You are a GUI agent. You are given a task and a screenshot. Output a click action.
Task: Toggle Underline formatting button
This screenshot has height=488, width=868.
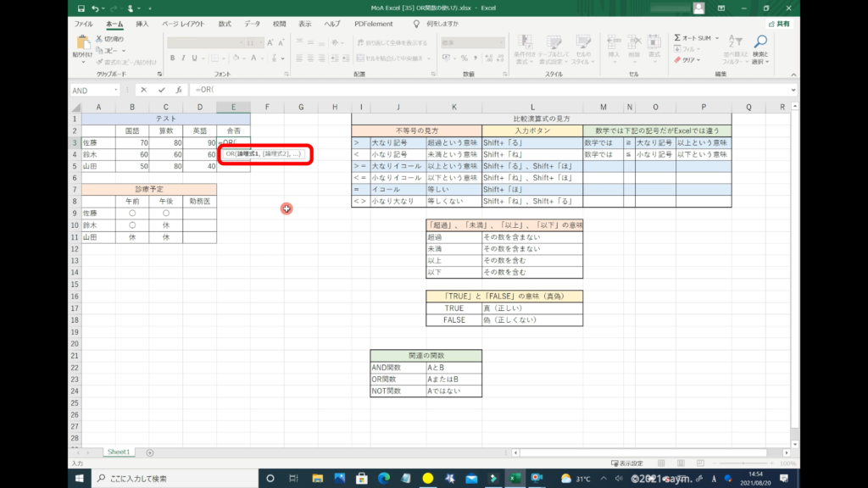pos(195,58)
